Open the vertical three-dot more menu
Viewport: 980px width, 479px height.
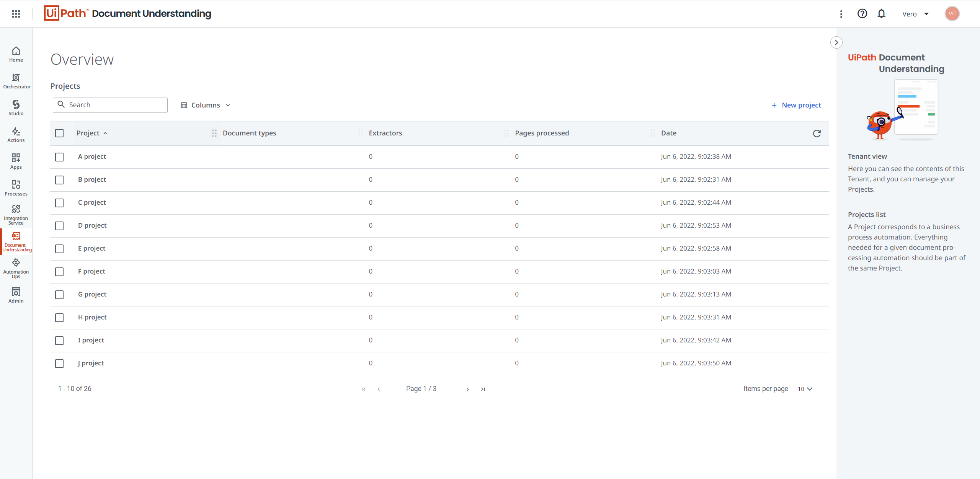pos(841,14)
